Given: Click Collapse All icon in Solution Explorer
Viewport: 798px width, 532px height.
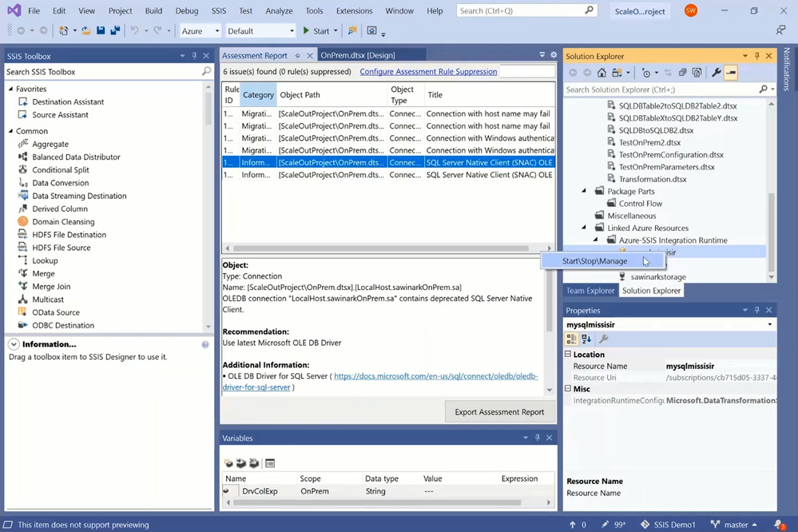Looking at the screenshot, I should [x=682, y=73].
